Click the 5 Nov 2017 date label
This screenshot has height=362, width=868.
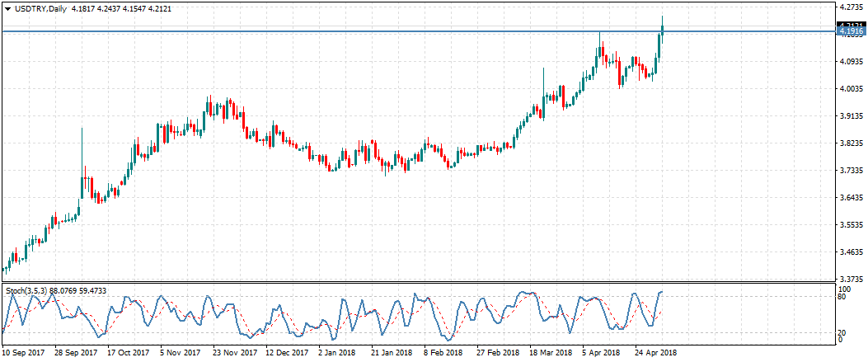pos(181,352)
